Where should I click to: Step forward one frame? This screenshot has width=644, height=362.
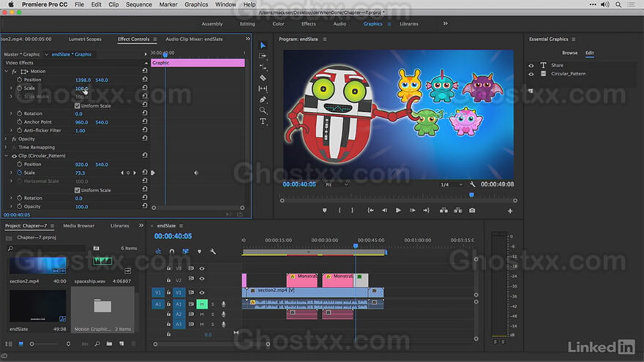(x=412, y=210)
